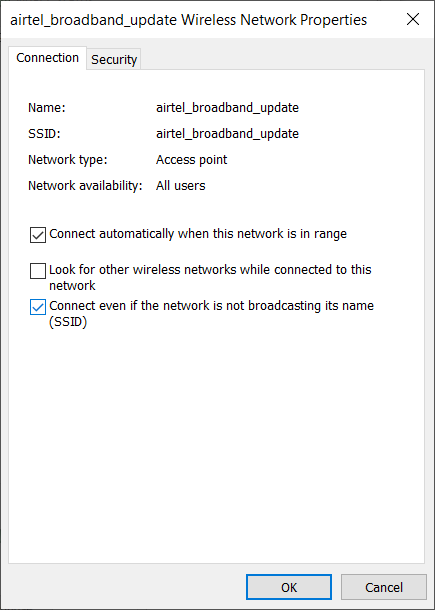Click the 'Network availability:' label

[x=85, y=186]
